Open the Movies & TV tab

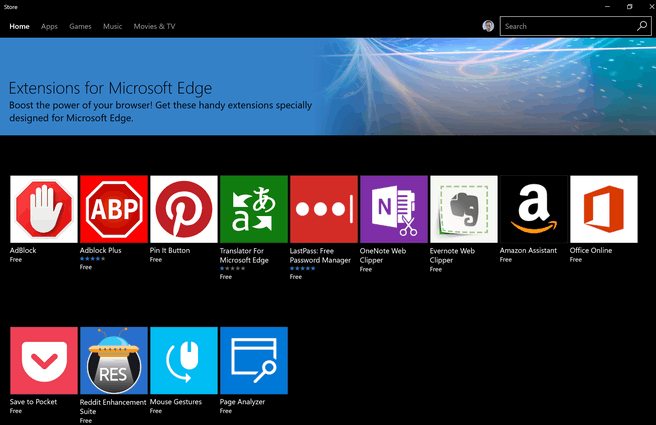coord(154,26)
